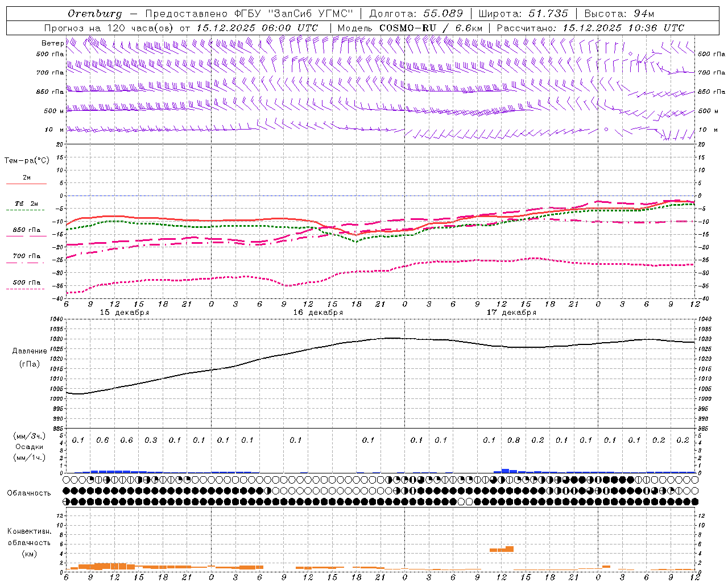Image resolution: width=728 pixels, height=582 pixels.
Task: Click the Рассчитано: 15.12.2025 10:36 UTC text
Action: (x=590, y=28)
